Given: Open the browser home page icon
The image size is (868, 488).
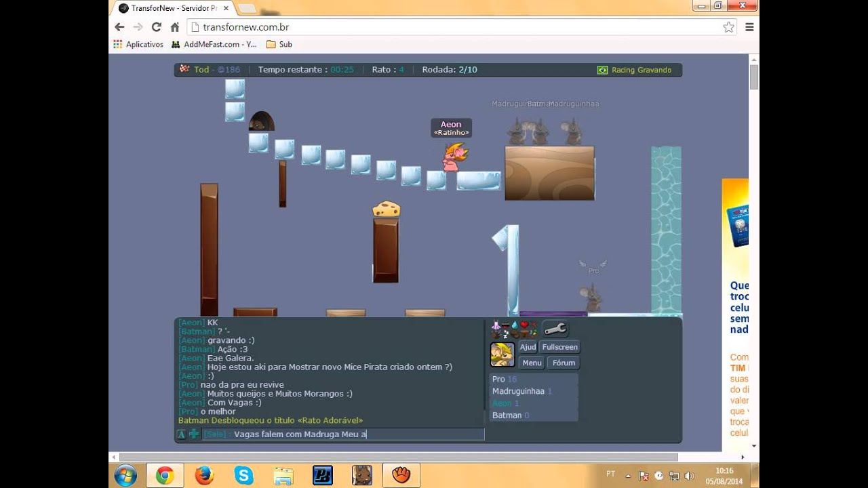Looking at the screenshot, I should pyautogui.click(x=174, y=27).
